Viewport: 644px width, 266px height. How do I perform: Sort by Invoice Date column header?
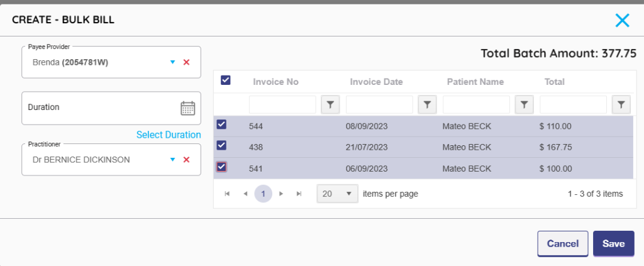[x=376, y=82]
